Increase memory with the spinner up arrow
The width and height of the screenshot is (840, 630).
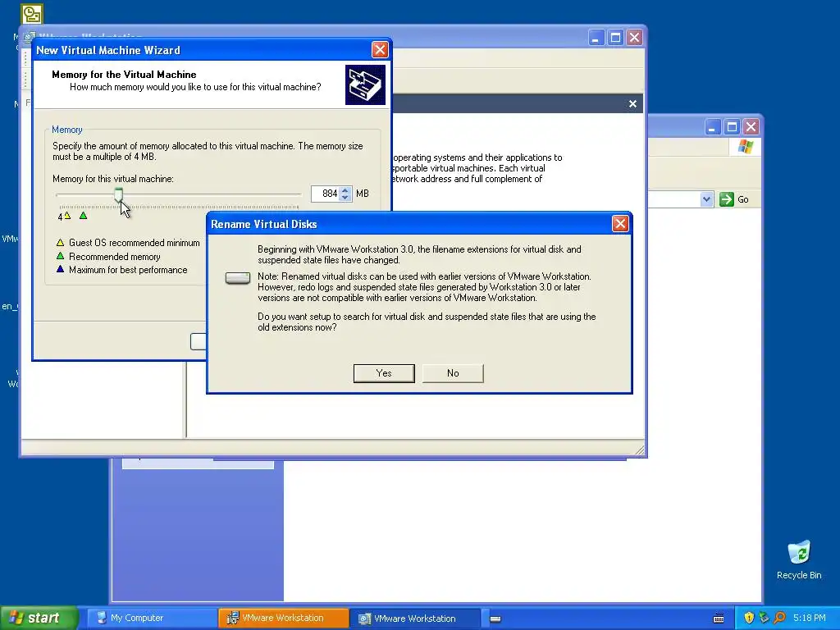(x=345, y=189)
